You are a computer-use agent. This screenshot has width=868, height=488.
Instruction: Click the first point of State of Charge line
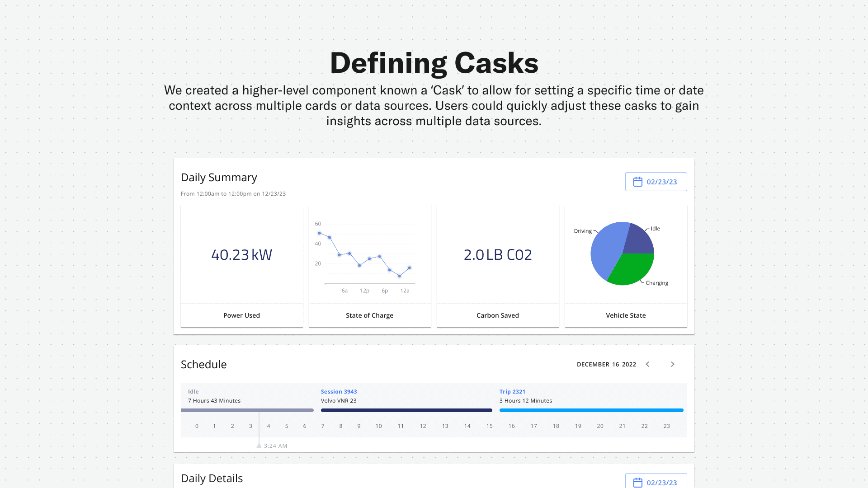319,233
